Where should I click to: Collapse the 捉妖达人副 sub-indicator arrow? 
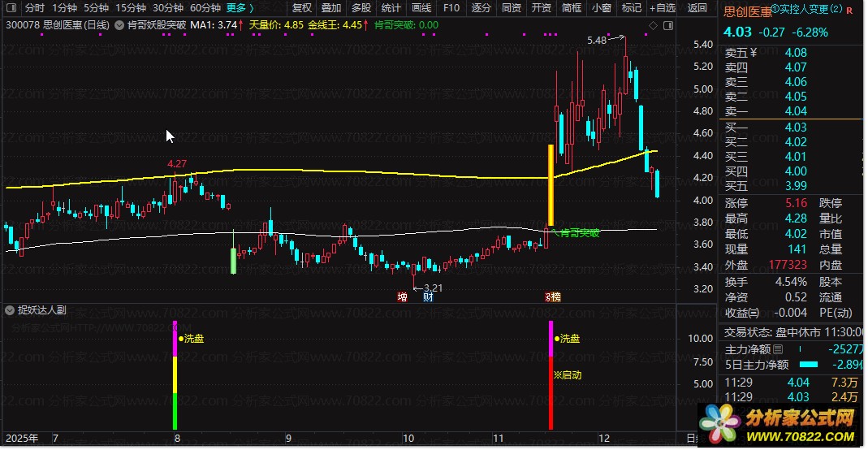(10, 310)
